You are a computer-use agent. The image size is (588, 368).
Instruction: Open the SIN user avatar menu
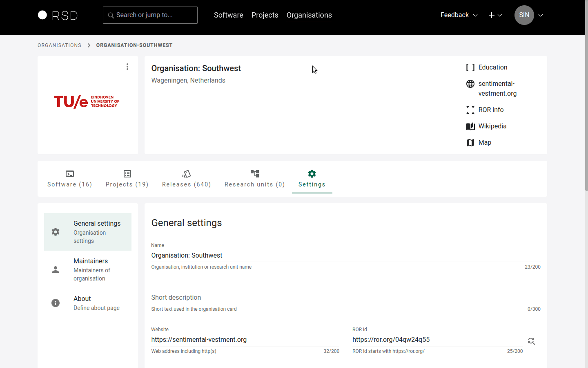tap(524, 15)
